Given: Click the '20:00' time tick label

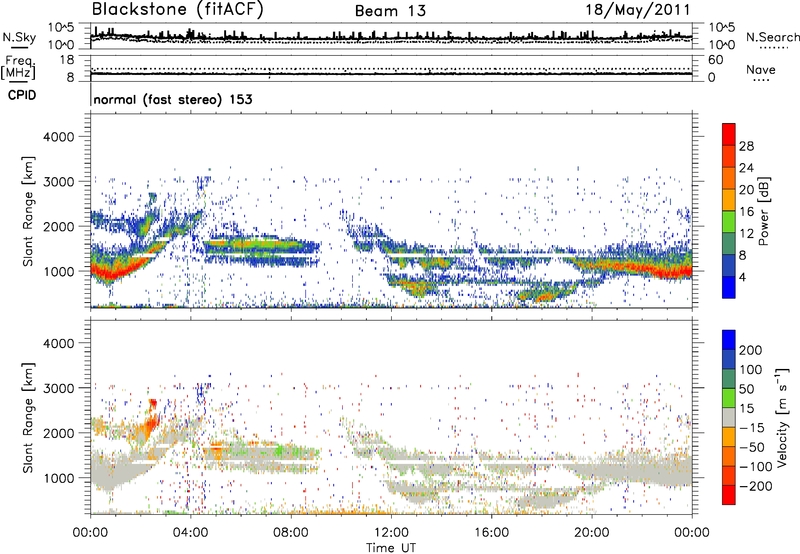Looking at the screenshot, I should click(x=592, y=533).
